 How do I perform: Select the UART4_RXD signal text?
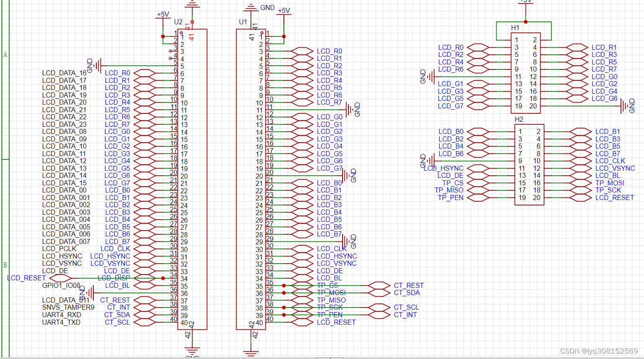click(x=62, y=315)
